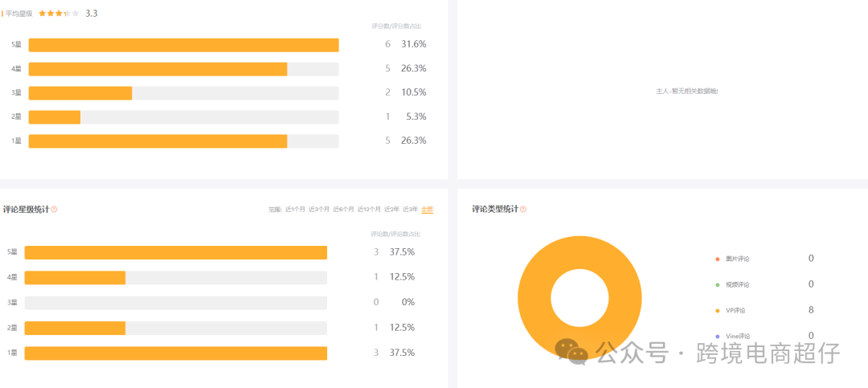Toggle the 视频评论 legend label

(x=737, y=284)
